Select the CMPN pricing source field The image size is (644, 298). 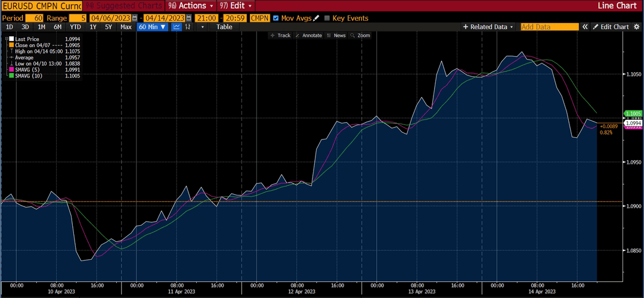(x=259, y=18)
